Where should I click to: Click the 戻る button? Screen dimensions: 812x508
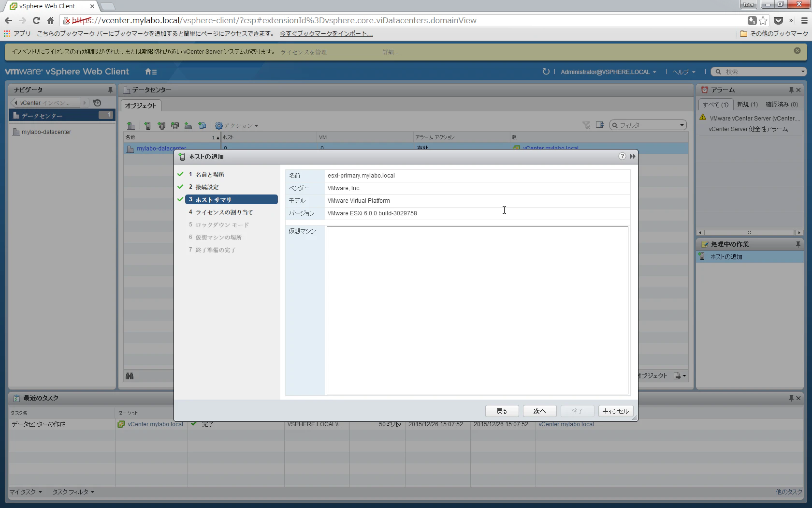pos(502,411)
